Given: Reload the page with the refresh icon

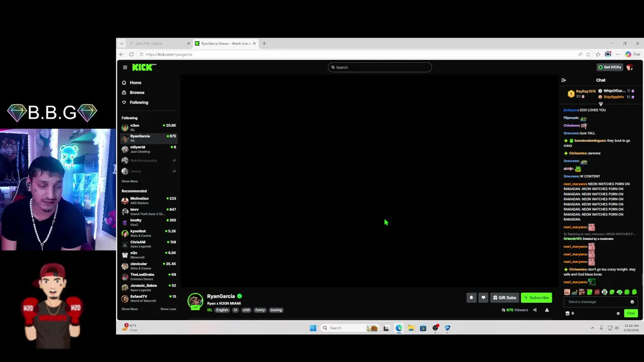Looking at the screenshot, I should pos(131,54).
